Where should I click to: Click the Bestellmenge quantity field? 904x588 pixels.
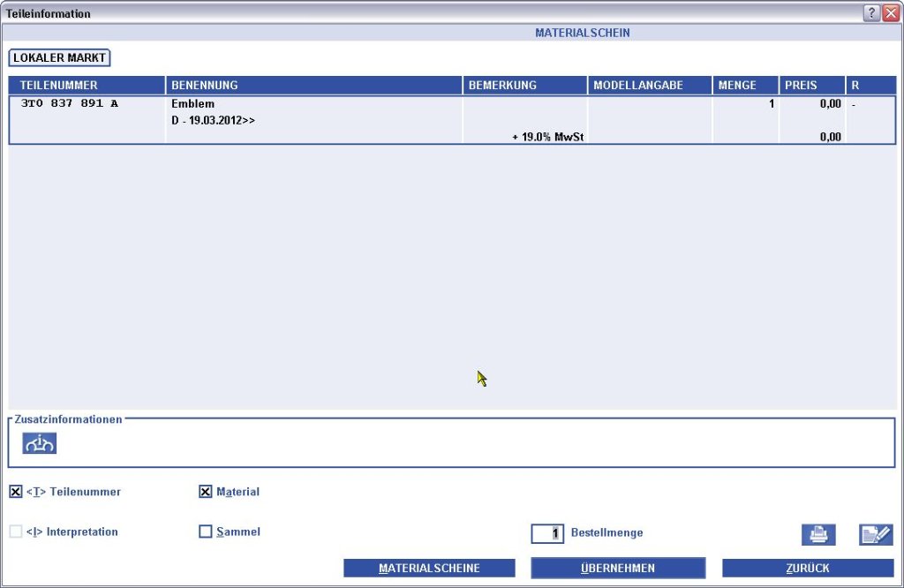547,533
